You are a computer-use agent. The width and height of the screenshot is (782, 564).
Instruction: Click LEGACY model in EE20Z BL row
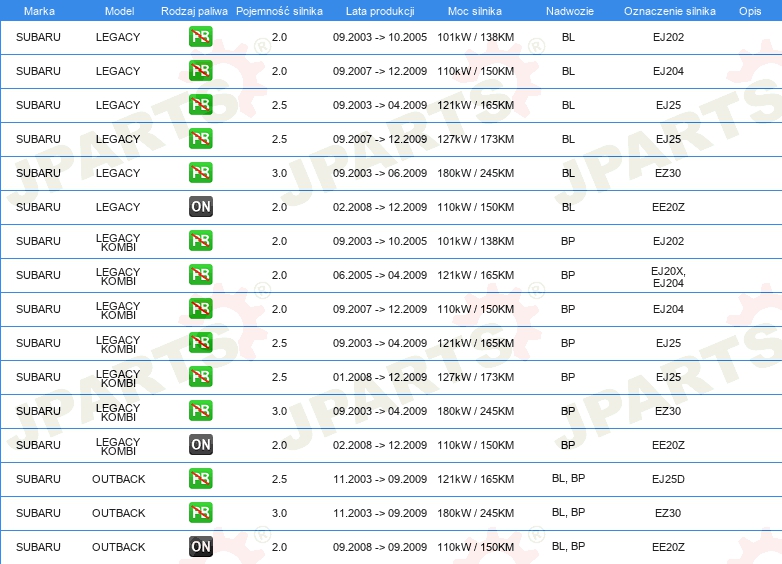coord(118,207)
